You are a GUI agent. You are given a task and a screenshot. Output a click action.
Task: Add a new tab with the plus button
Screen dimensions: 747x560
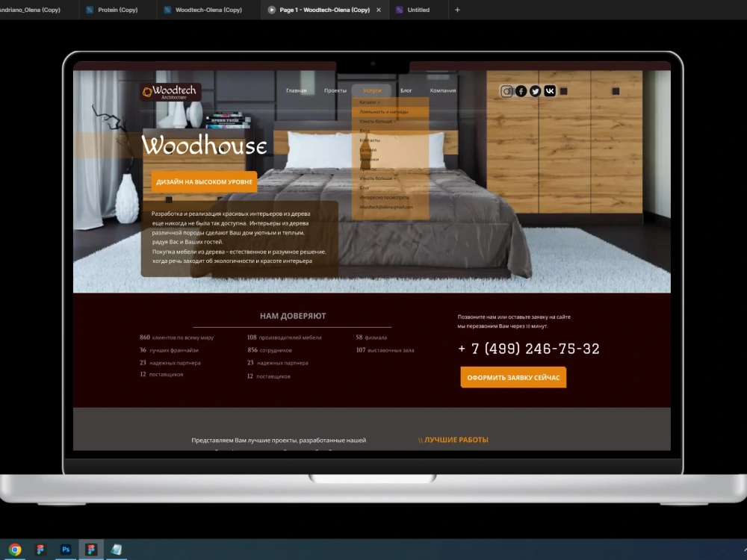(x=457, y=10)
